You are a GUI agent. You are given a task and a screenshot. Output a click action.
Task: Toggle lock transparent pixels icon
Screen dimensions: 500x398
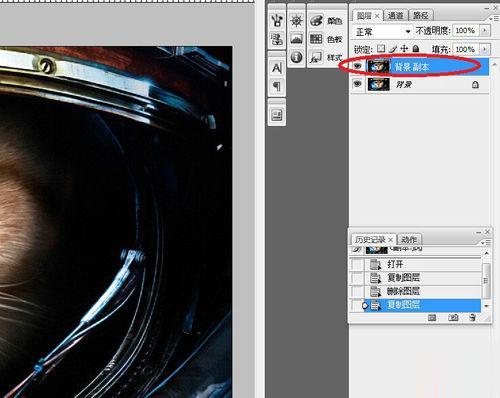click(x=381, y=49)
